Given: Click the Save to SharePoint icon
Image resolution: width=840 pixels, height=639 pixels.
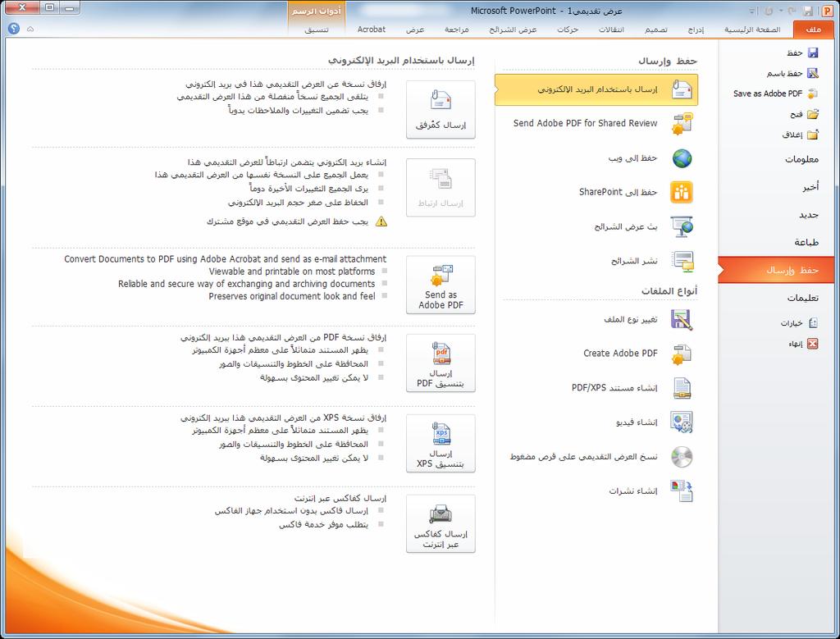Looking at the screenshot, I should click(682, 192).
